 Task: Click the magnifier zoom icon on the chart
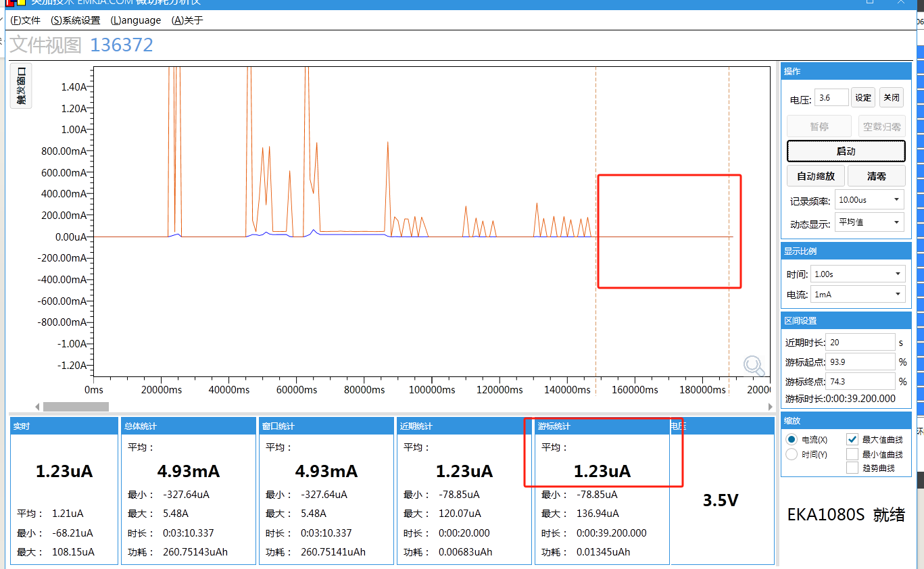(754, 366)
